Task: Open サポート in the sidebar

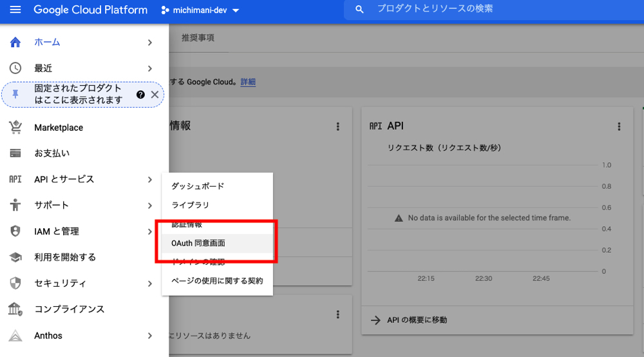Action: (x=52, y=205)
